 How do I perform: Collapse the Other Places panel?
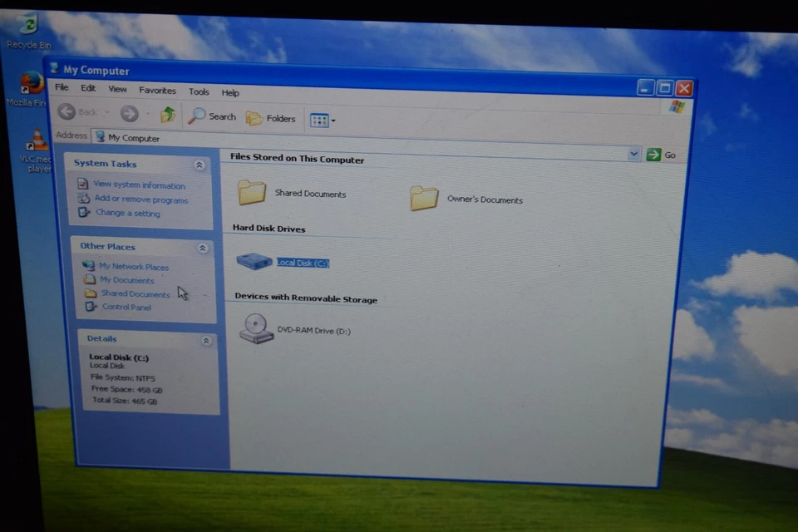pyautogui.click(x=202, y=248)
